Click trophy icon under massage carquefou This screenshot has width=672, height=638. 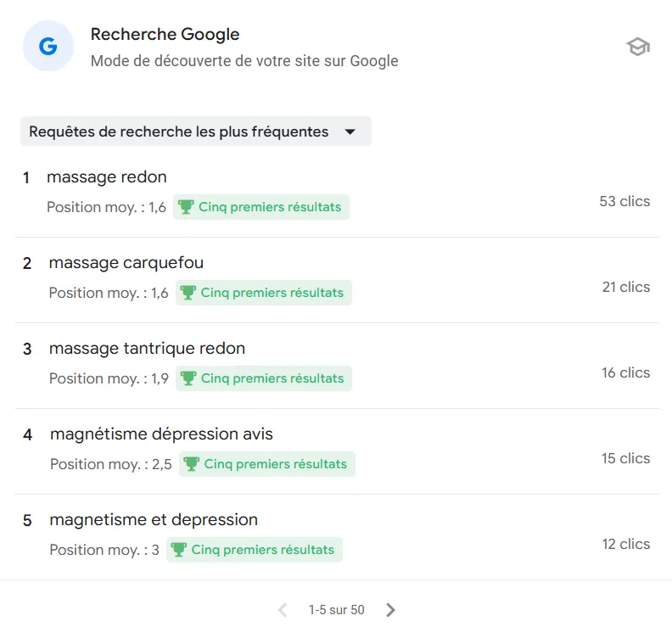click(x=188, y=293)
